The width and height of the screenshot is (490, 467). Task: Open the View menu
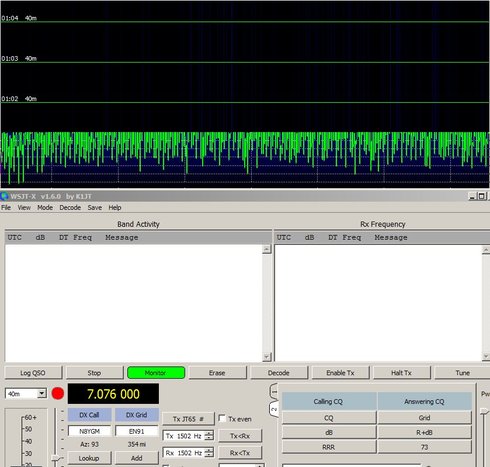tap(24, 208)
